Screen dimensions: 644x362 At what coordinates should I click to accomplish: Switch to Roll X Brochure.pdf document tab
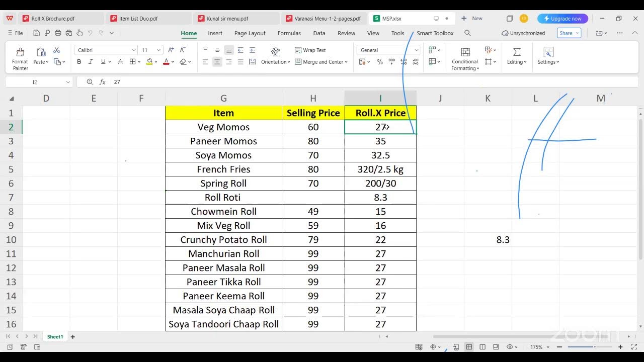pyautogui.click(x=53, y=19)
